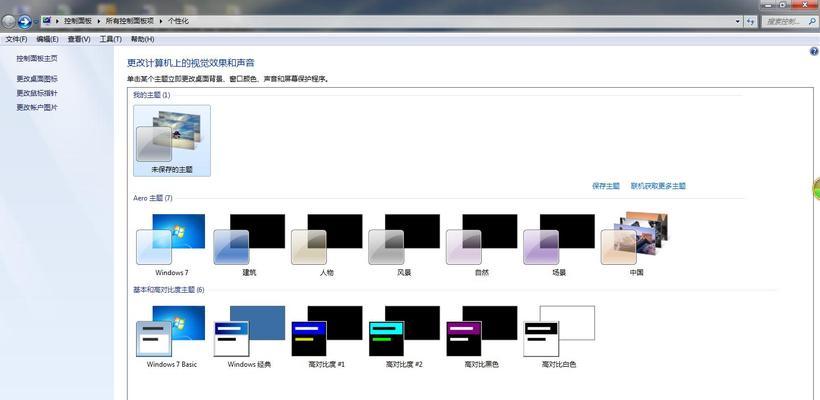The image size is (820, 400).
Task: Click the Aero 主题 (7) group header
Action: [153, 198]
